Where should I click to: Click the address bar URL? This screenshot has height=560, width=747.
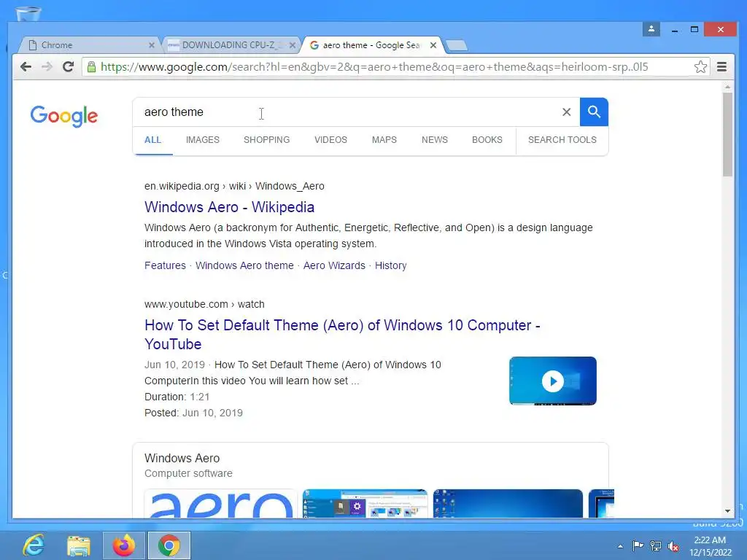[x=374, y=66]
